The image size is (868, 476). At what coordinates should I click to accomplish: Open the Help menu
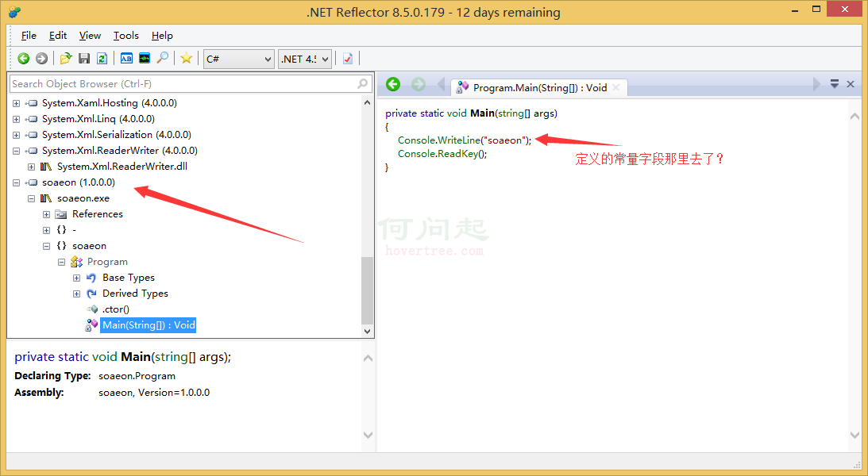tap(162, 36)
